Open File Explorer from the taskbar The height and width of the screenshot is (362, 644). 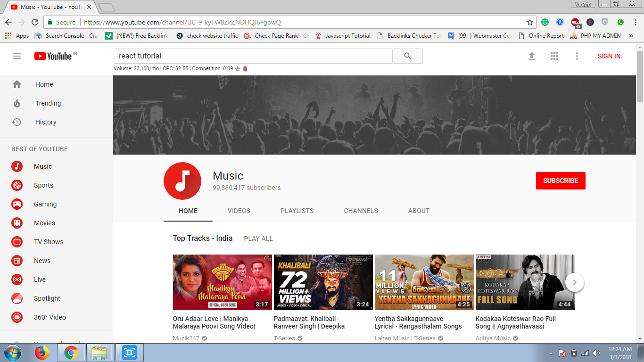99,353
